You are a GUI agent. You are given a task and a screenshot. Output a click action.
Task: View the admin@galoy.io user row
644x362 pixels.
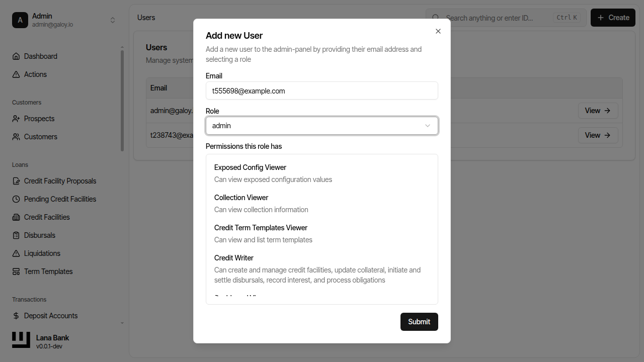coord(598,110)
